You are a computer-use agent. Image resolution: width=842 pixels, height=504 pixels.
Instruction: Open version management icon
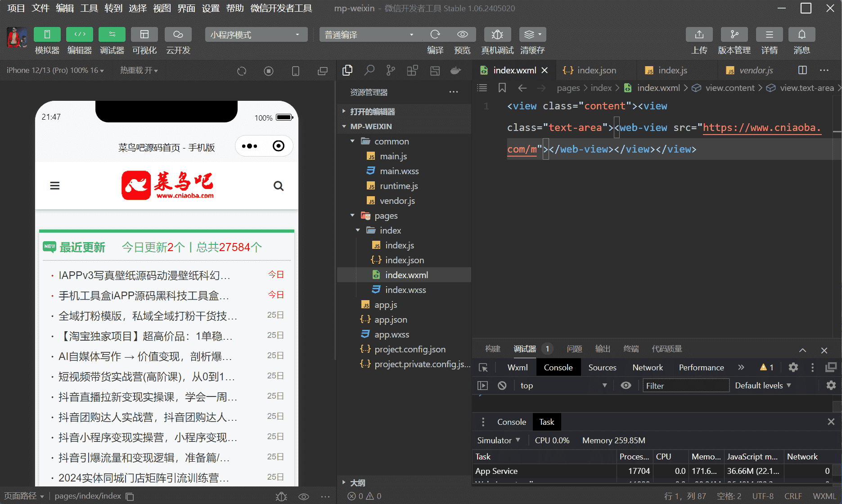tap(734, 35)
